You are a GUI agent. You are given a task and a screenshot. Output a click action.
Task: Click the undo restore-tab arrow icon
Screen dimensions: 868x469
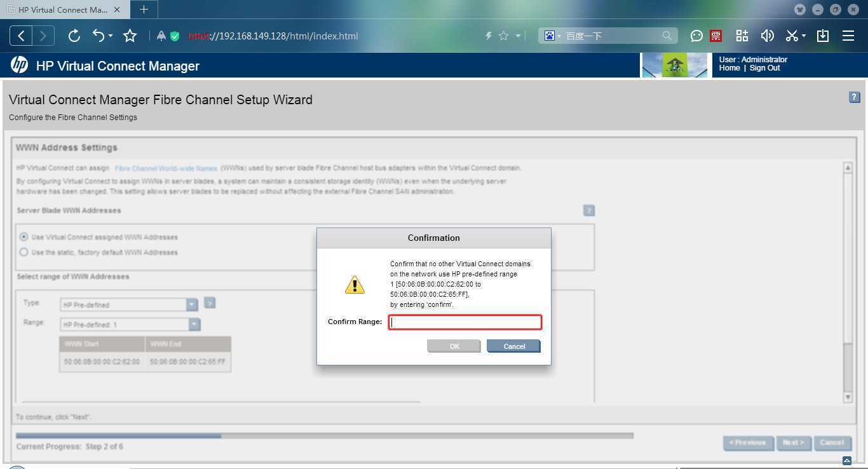[x=98, y=36]
